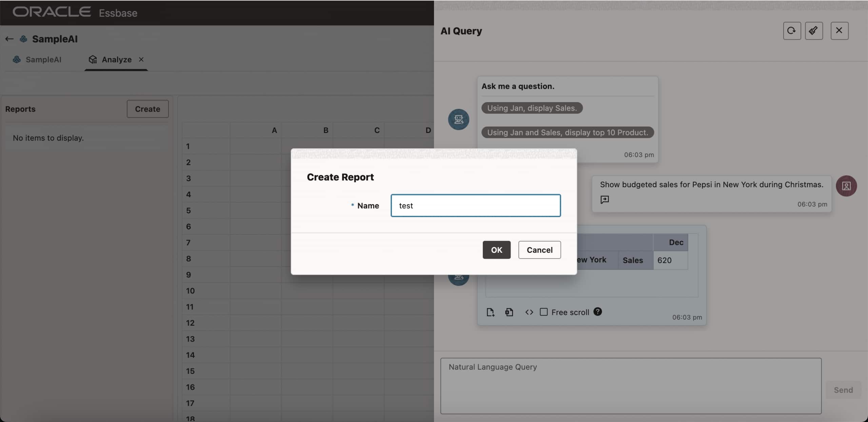Click Create in the Reports panel
Viewport: 868px width, 422px height.
(x=147, y=109)
